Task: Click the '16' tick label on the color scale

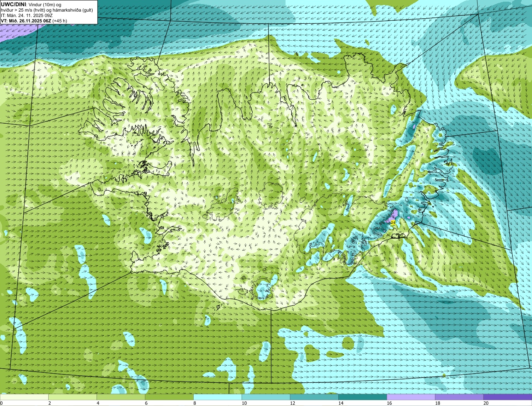Action: (389, 403)
